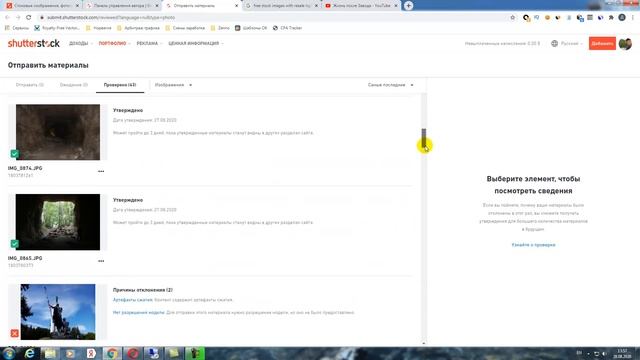Reload the page
Image resolution: width=640 pixels, height=360 pixels.
(x=29, y=18)
